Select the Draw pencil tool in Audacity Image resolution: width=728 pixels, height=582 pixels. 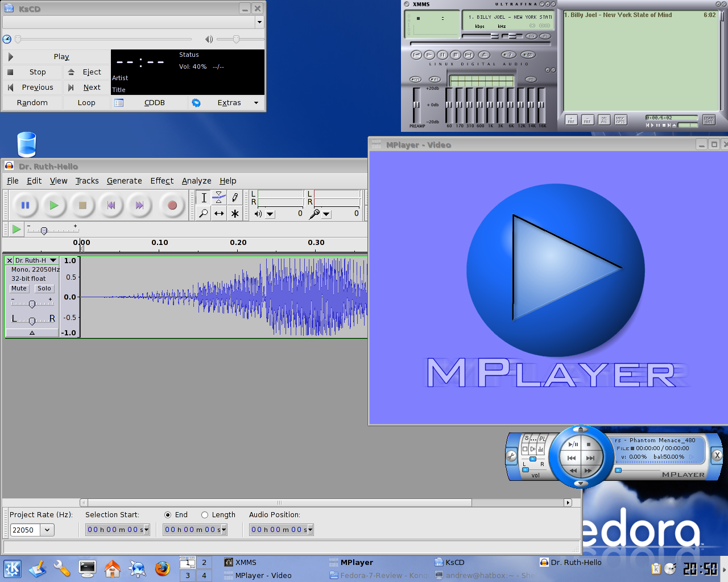tap(234, 198)
